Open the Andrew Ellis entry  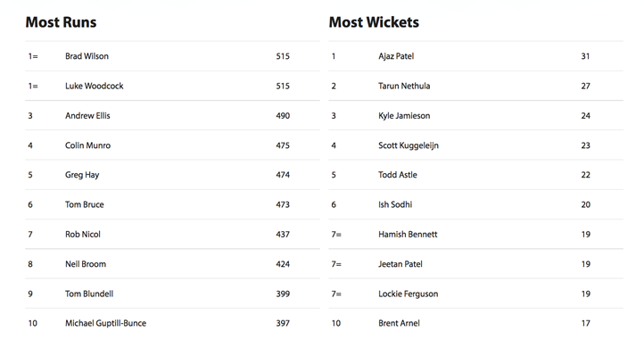click(87, 116)
